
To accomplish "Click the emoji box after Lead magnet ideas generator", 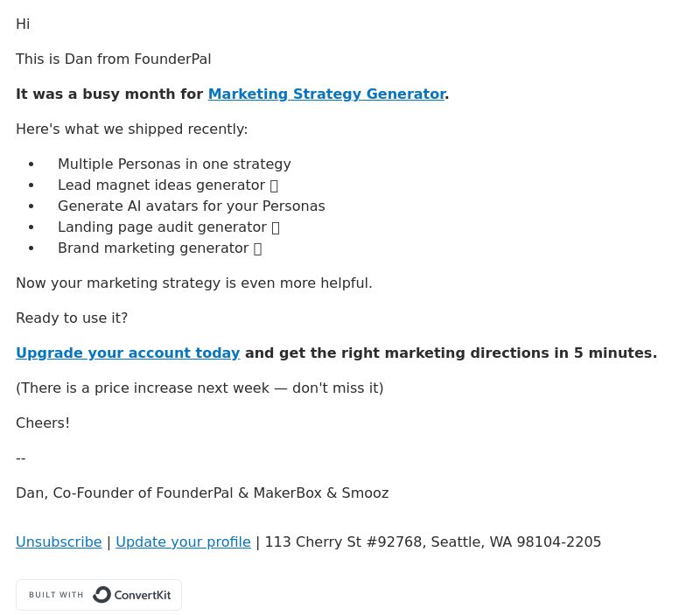I will 274,185.
